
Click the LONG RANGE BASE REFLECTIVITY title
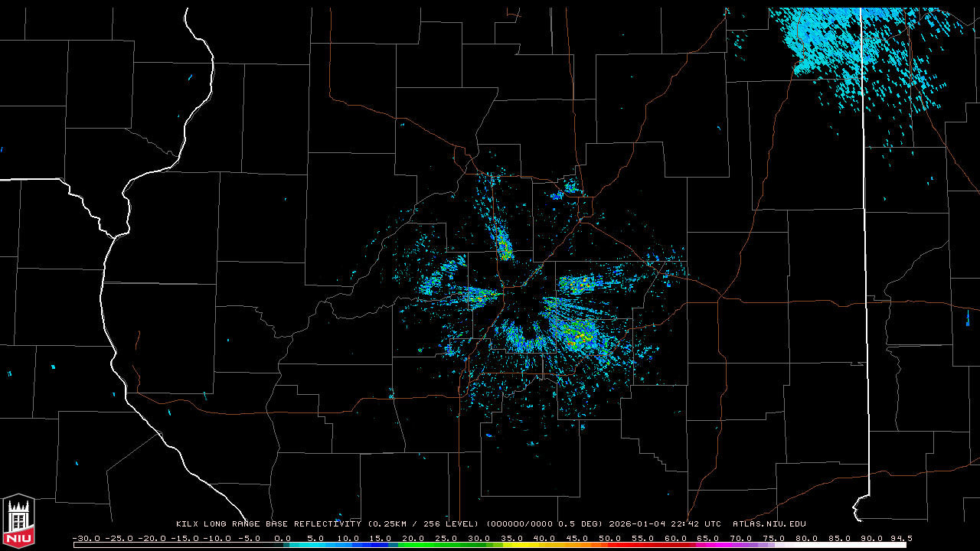tap(282, 524)
